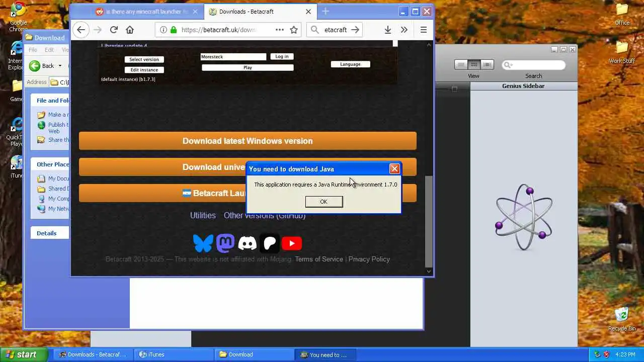Click the webpage vertical scrollbar thumb

[429, 221]
